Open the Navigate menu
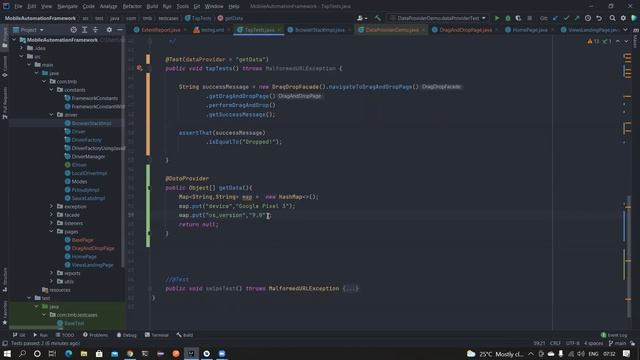 [x=67, y=6]
